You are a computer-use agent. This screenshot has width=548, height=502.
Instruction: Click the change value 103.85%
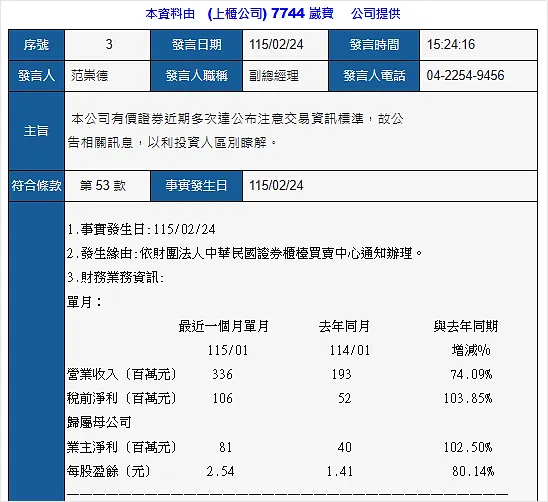coord(468,399)
